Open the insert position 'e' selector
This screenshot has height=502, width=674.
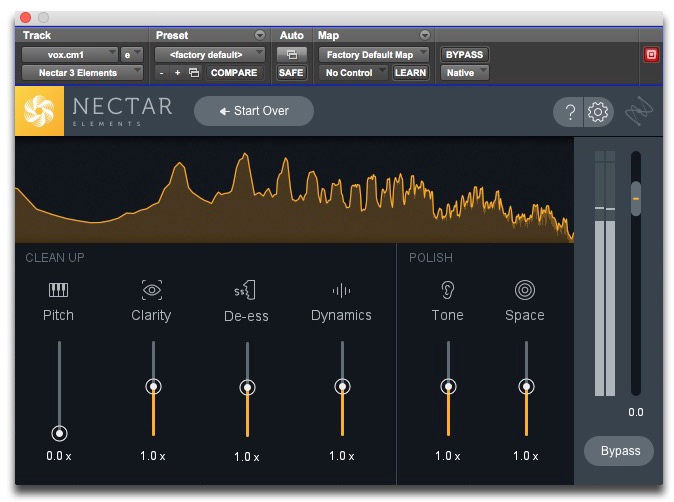tap(132, 55)
